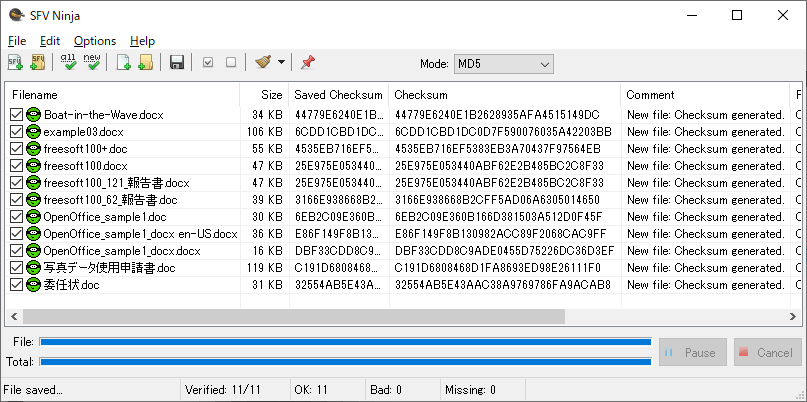Click the broom cleanup icon
Screen dimensions: 807x402
[263, 63]
